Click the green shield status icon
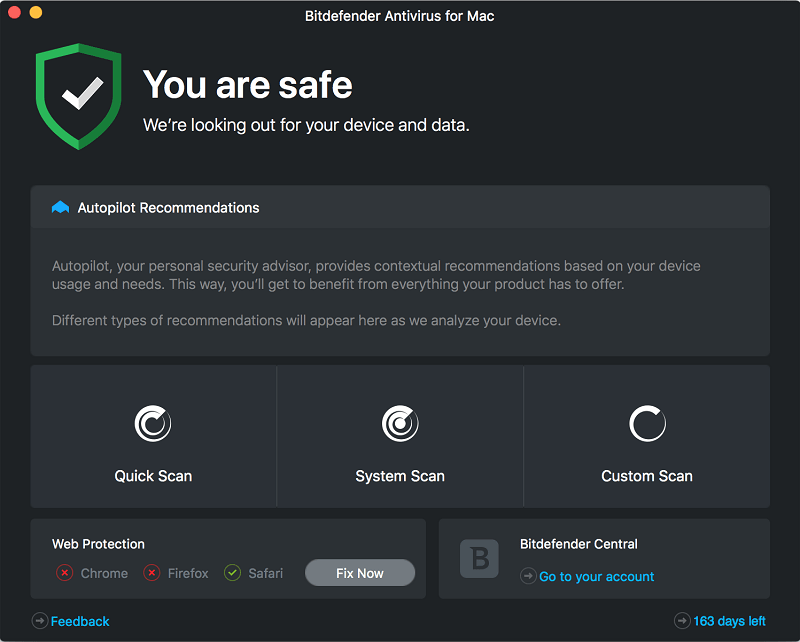 (x=79, y=96)
